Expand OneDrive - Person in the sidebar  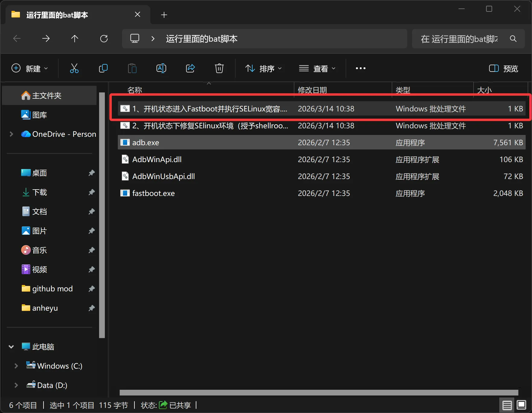click(11, 134)
